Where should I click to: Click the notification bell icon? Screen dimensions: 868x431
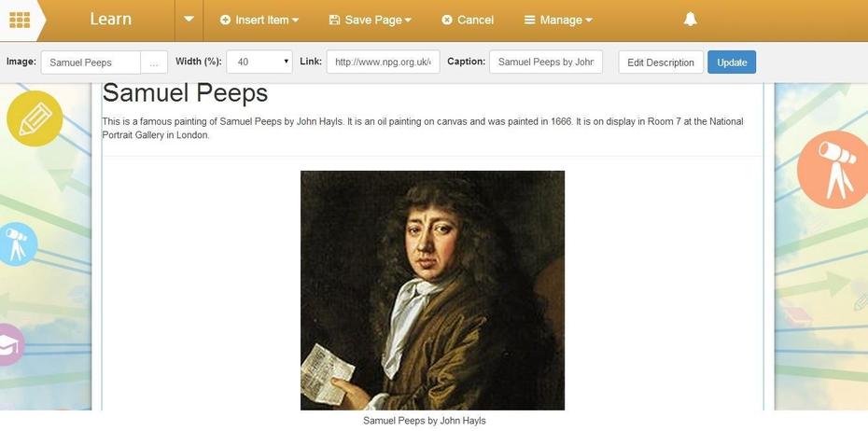pos(690,20)
